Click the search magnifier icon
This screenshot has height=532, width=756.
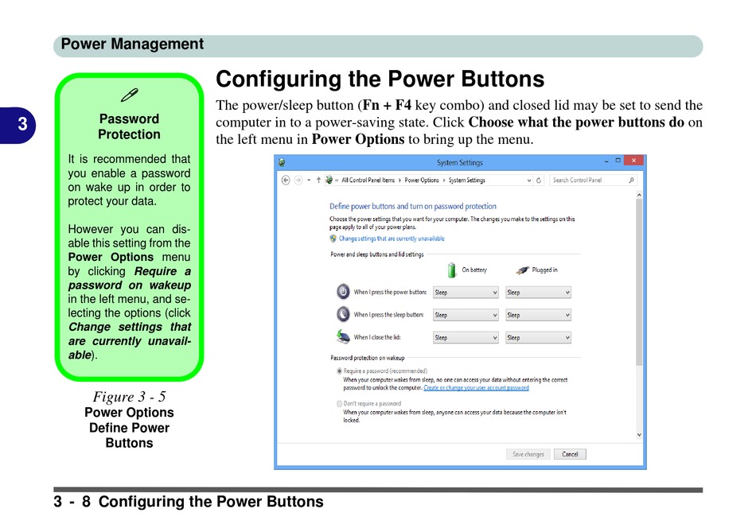coord(631,181)
